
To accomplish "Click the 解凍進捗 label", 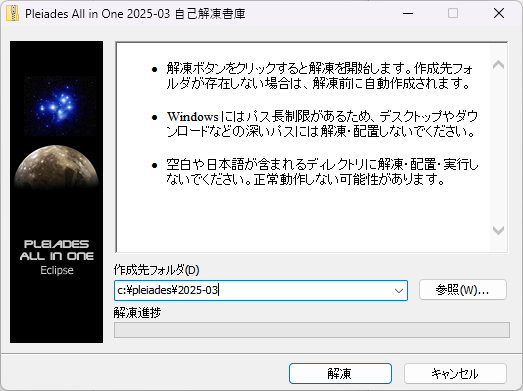I will [137, 313].
